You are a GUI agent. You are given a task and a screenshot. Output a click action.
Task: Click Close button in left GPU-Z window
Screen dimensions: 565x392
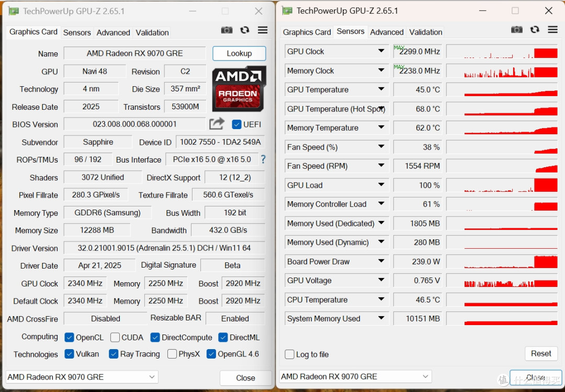point(245,378)
